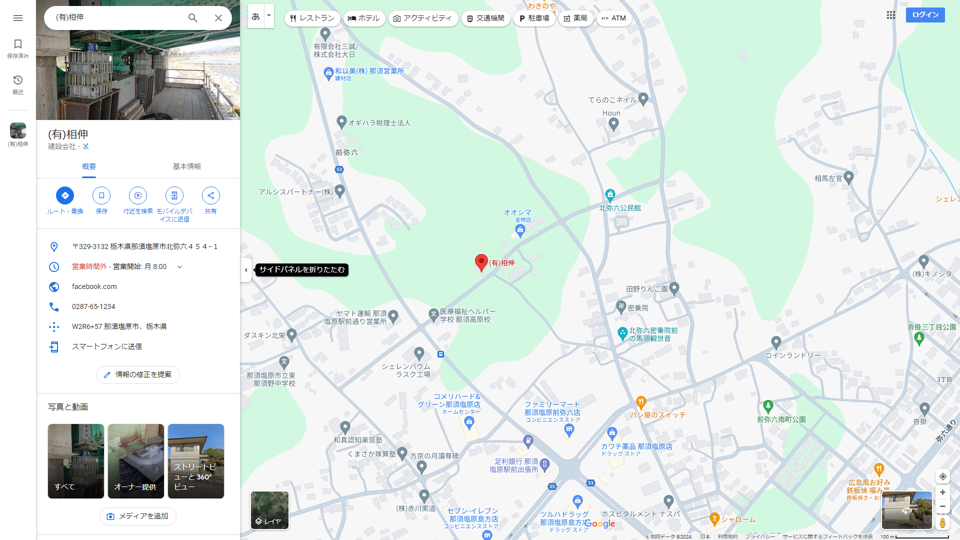
Task: Open the Google apps grid icon
Action: [x=890, y=15]
